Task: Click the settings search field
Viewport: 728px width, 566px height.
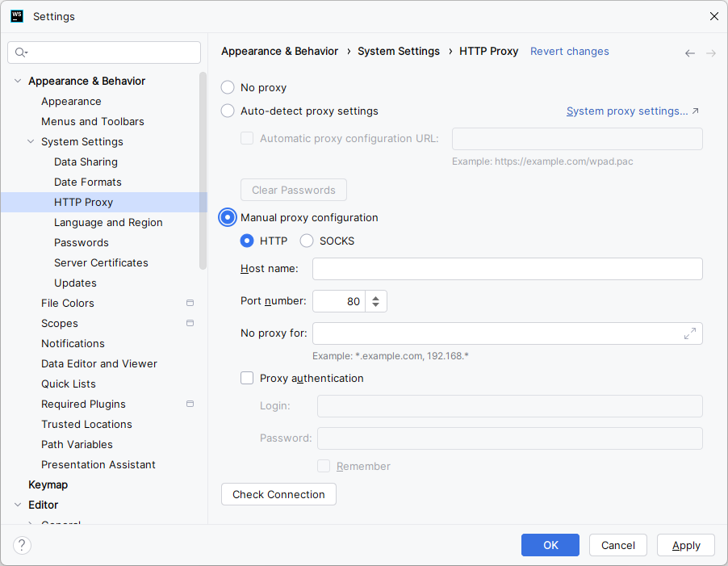Action: (x=104, y=52)
